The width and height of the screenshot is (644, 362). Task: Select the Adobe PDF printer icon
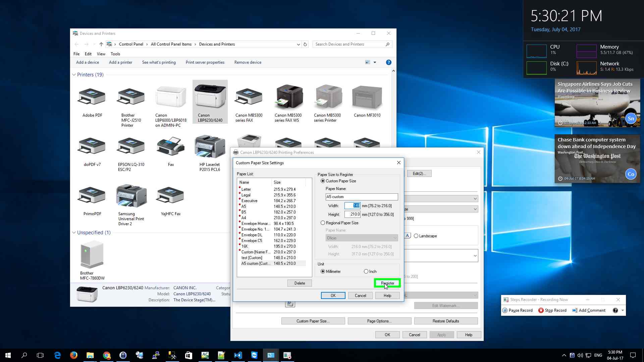92,97
